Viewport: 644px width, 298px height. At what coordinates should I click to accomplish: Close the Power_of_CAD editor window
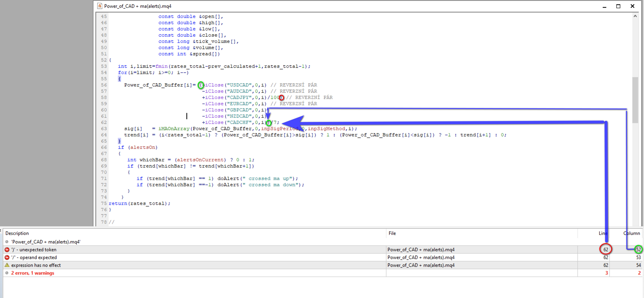(x=633, y=6)
